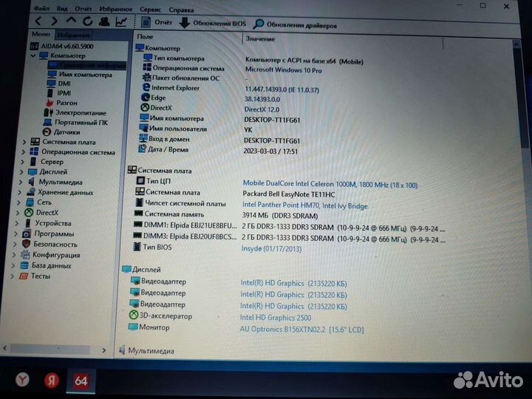Select DMI in the sidebar tree

[64, 83]
